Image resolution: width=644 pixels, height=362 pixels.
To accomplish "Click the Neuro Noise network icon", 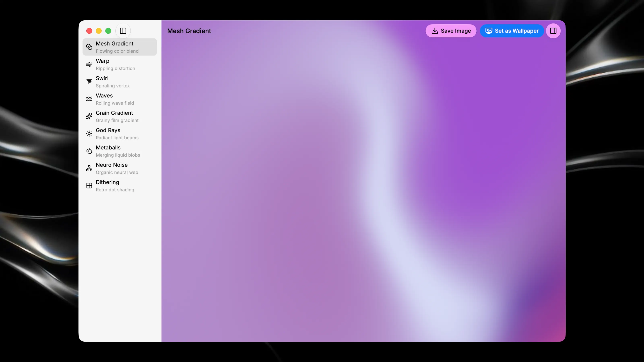I will 89,168.
